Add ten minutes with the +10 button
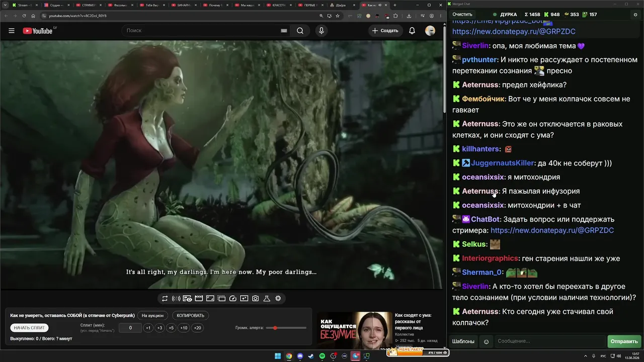The image size is (644, 362). [184, 328]
